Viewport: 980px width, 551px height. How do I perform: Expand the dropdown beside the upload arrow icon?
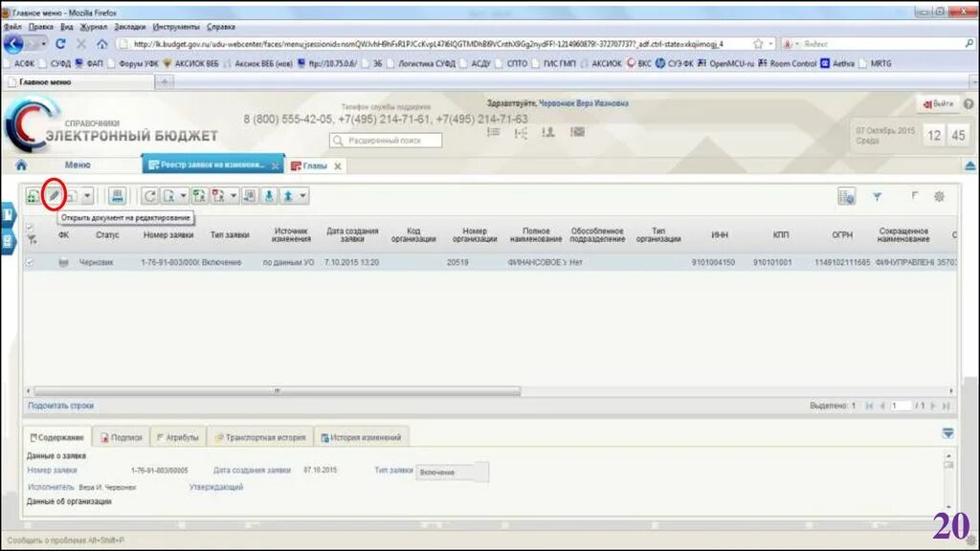pos(303,196)
